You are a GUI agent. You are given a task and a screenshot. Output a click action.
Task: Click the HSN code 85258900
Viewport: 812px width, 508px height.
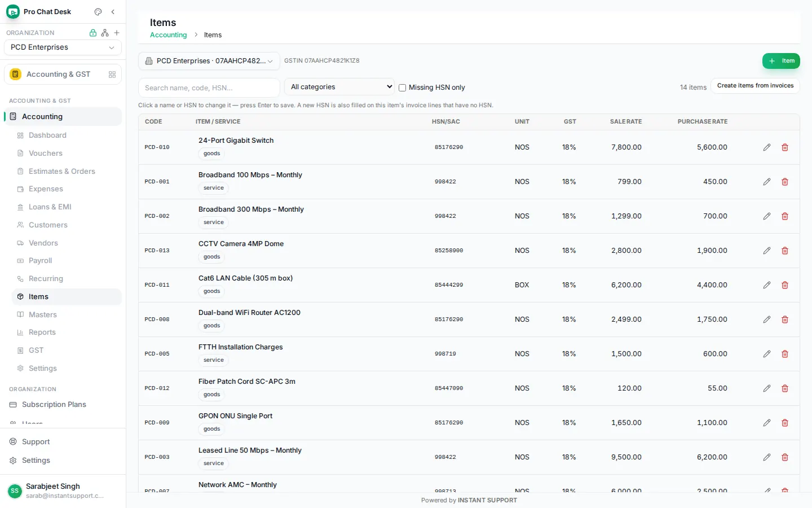[449, 251]
